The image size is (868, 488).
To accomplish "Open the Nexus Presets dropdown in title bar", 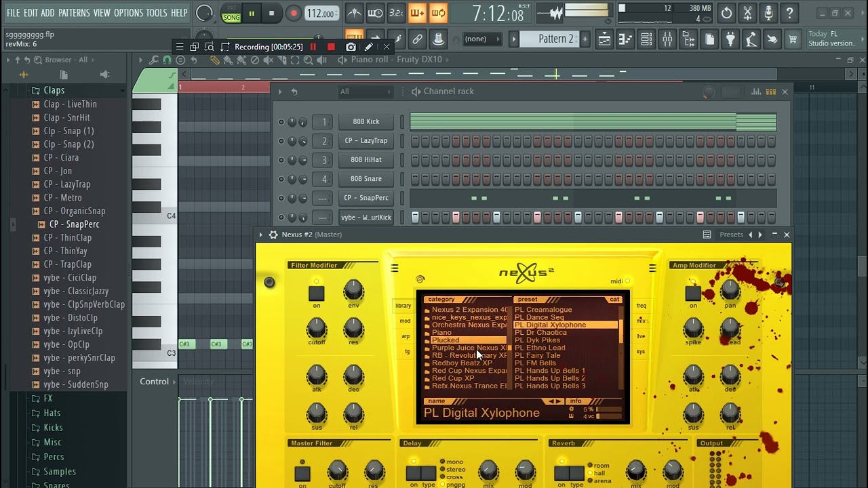I will click(x=731, y=235).
